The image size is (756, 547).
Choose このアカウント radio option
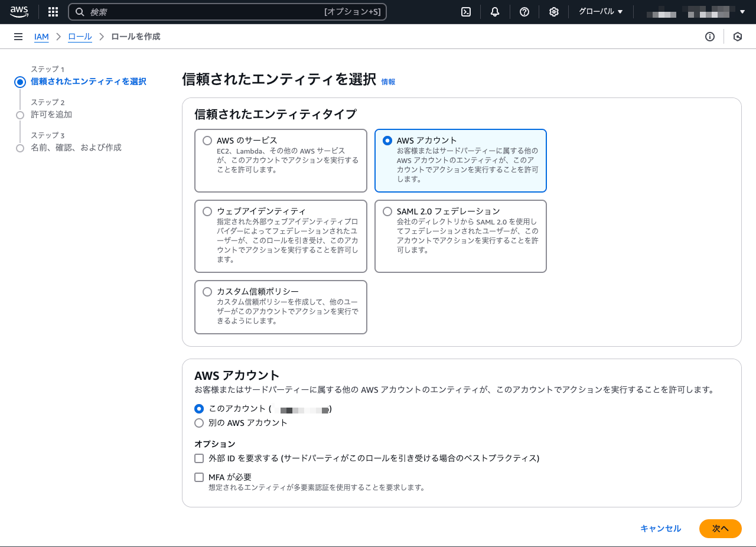pos(199,409)
